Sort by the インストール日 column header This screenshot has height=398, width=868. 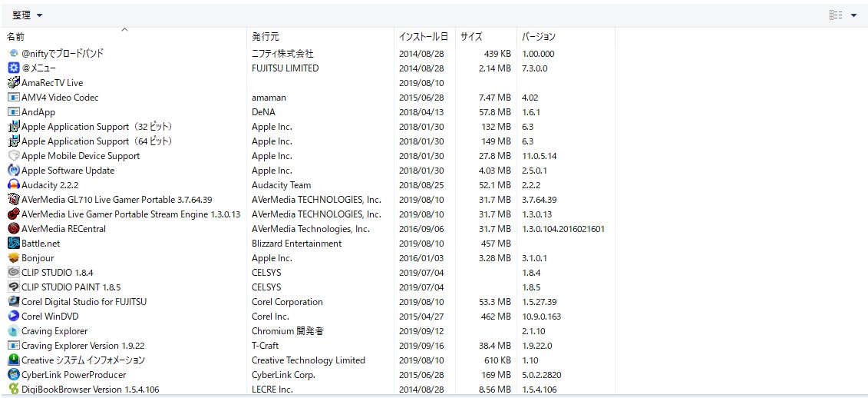pos(424,37)
